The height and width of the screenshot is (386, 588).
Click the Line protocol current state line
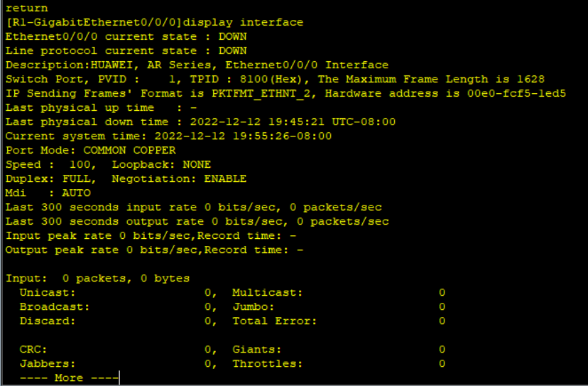coord(126,50)
